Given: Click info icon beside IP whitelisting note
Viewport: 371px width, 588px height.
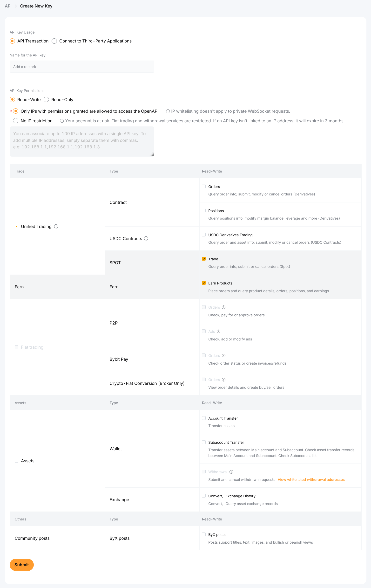Looking at the screenshot, I should coord(168,111).
